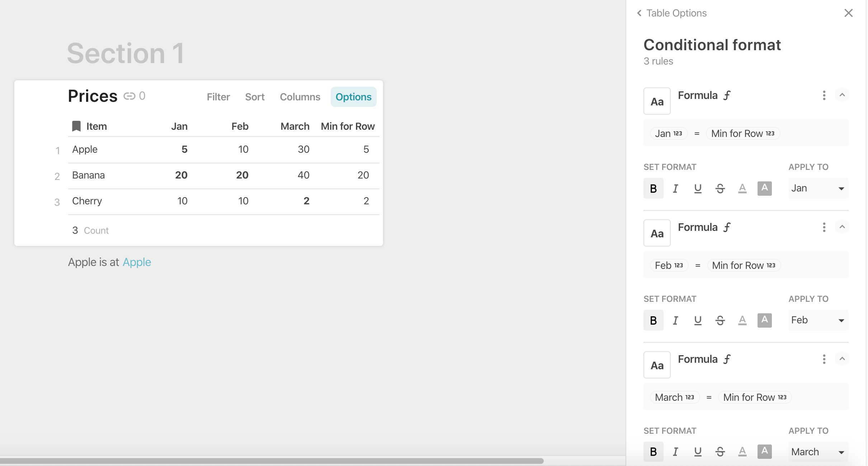This screenshot has height=466, width=868.
Task: Open three-dot menu of first Formula rule
Action: pyautogui.click(x=824, y=95)
